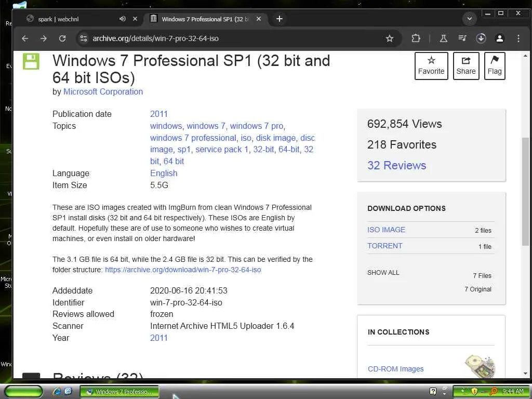Open the archive.org/download folder link
Screen dimensions: 532x399
[x=183, y=270]
